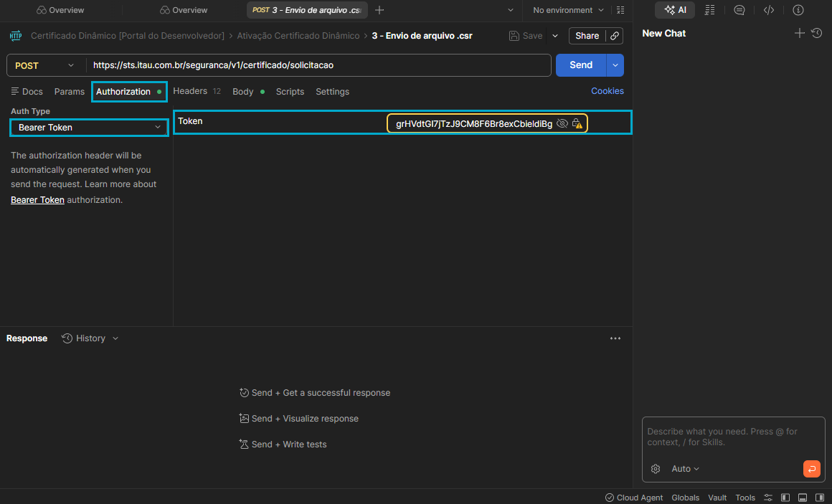
Task: Expand the POST method dropdown
Action: coord(44,65)
